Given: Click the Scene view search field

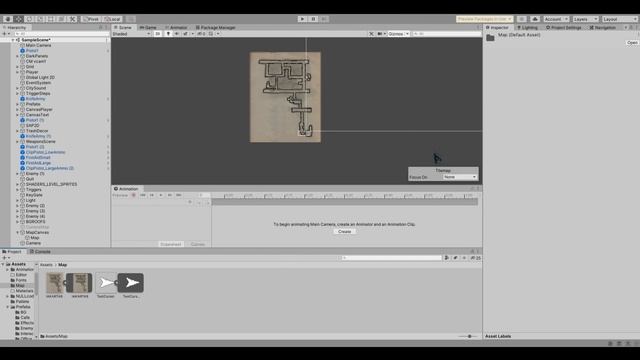Looking at the screenshot, I should (x=446, y=34).
